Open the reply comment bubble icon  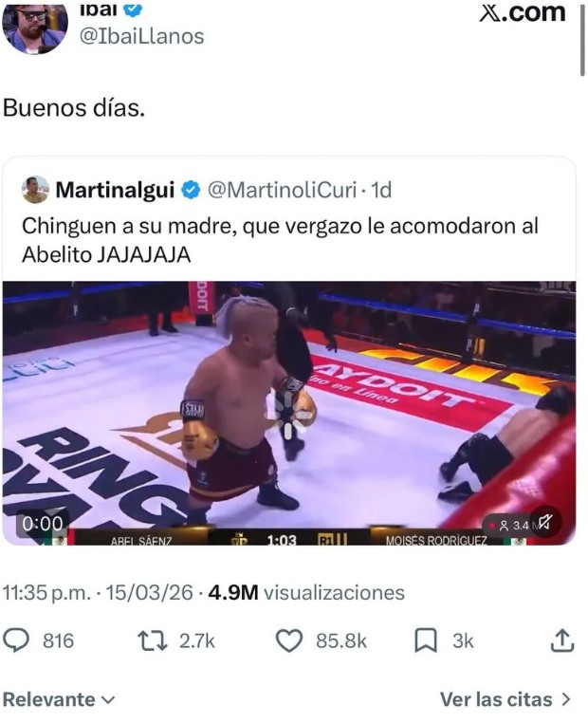pos(16,640)
